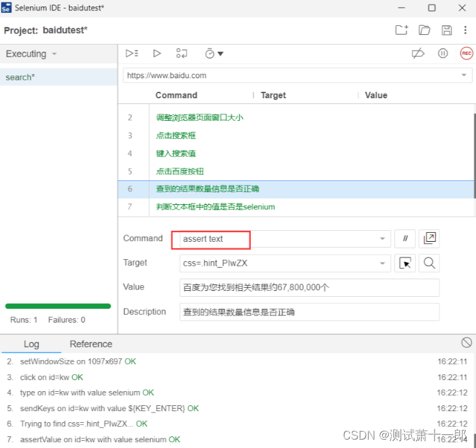This screenshot has width=476, height=448.
Task: Run all tests in suite
Action: point(132,54)
